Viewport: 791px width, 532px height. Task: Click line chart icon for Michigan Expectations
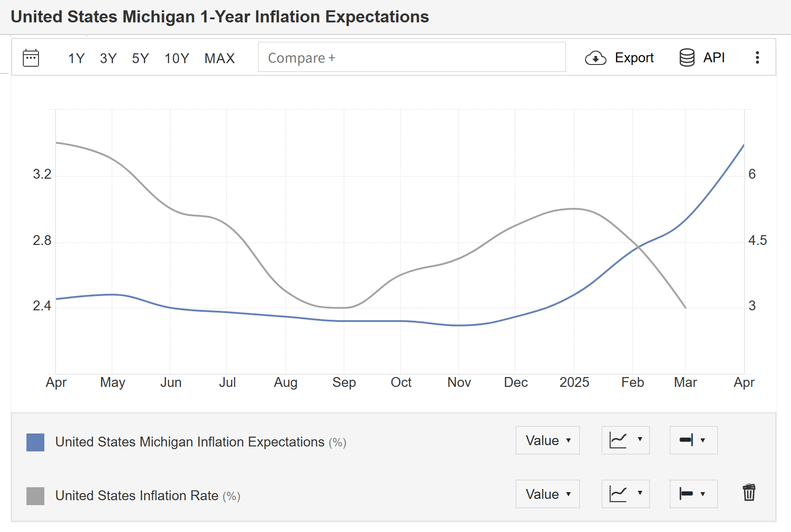[x=619, y=440]
